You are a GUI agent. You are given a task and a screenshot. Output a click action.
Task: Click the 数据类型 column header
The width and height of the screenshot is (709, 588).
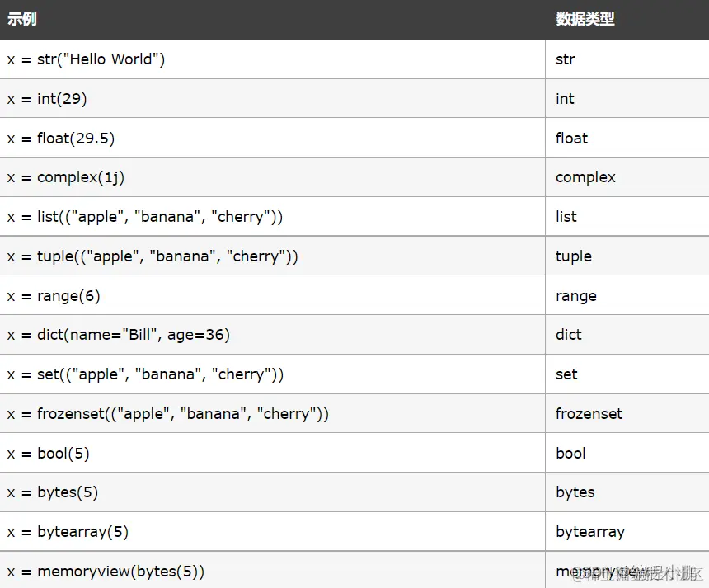pos(585,19)
